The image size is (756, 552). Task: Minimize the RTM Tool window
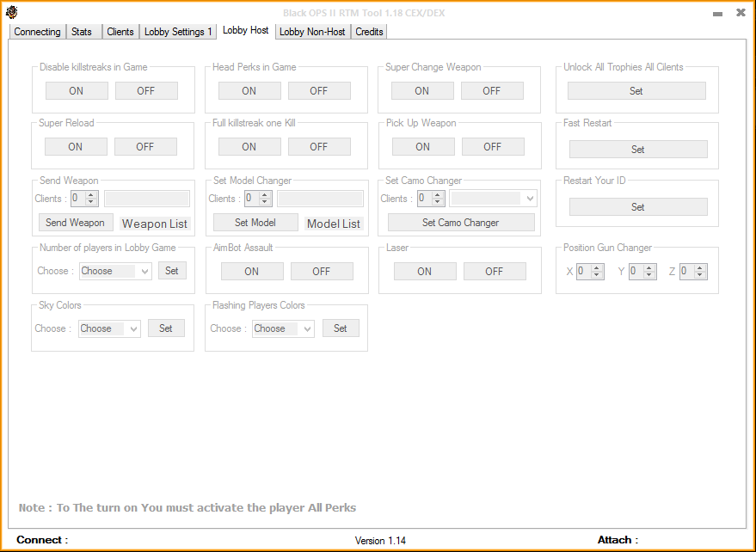point(717,14)
